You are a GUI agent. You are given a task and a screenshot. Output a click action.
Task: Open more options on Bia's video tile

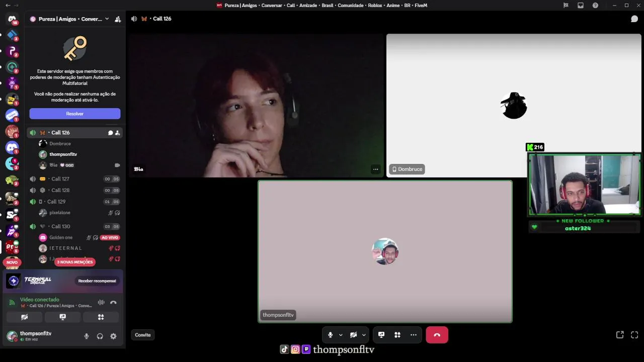375,169
